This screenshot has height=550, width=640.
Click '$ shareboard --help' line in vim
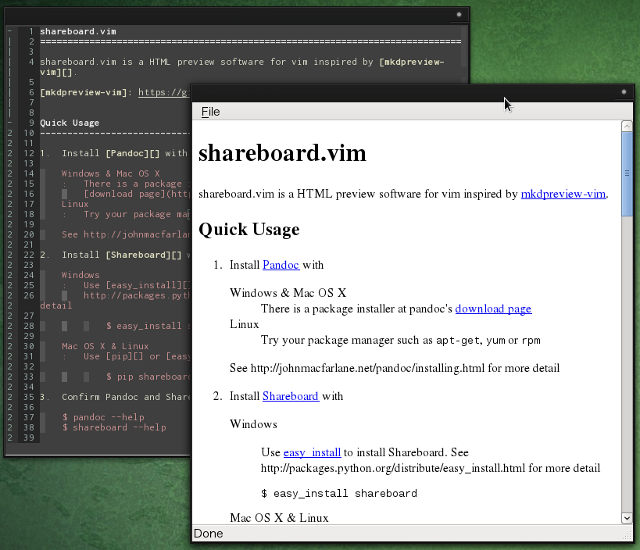pos(114,427)
